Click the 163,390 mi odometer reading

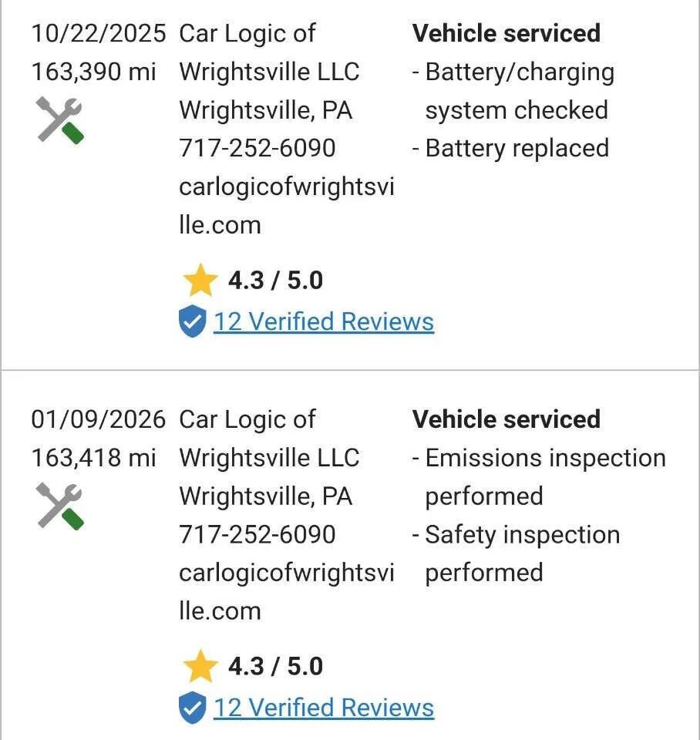point(93,72)
